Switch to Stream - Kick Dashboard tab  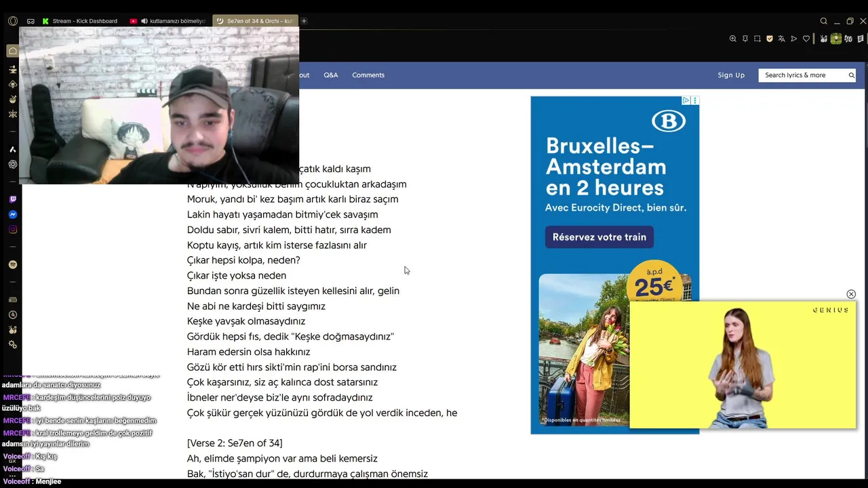(80, 21)
